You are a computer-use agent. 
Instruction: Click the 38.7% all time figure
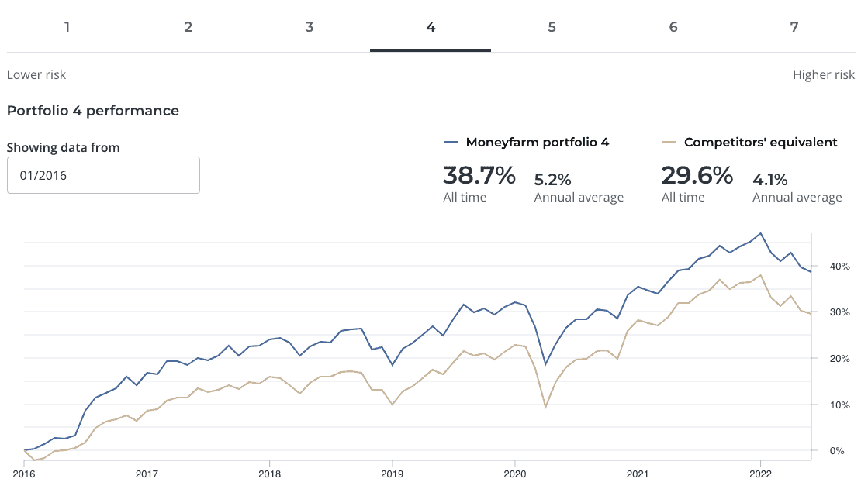pos(479,175)
